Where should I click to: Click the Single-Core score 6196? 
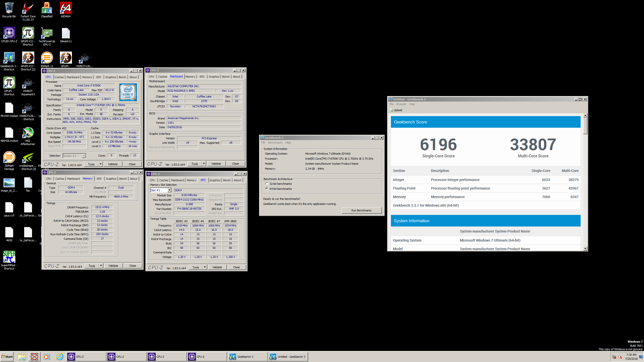pos(438,145)
